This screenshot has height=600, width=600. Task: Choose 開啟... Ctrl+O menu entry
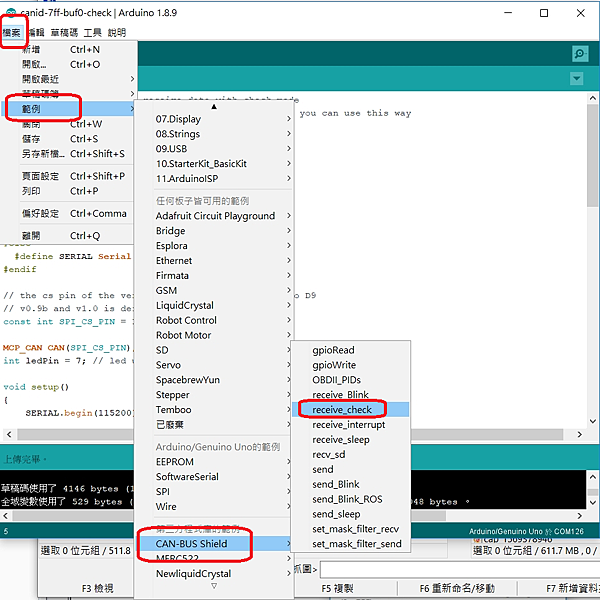(x=69, y=64)
